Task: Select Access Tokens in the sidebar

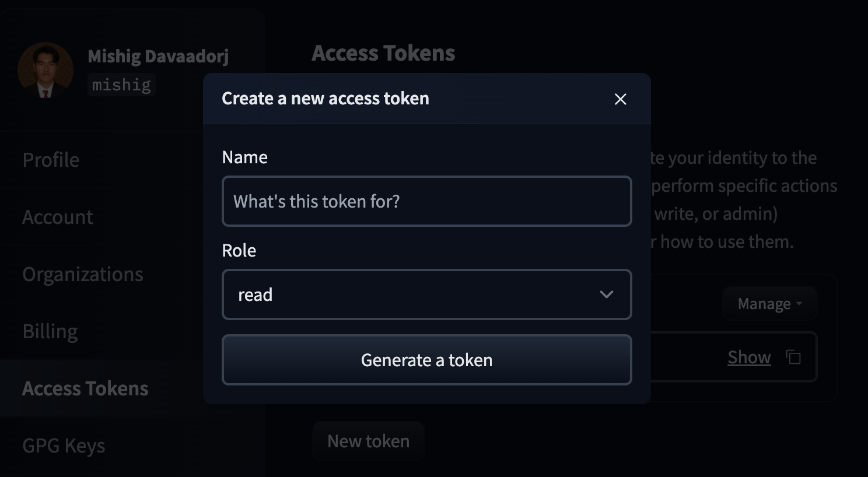Action: [85, 388]
